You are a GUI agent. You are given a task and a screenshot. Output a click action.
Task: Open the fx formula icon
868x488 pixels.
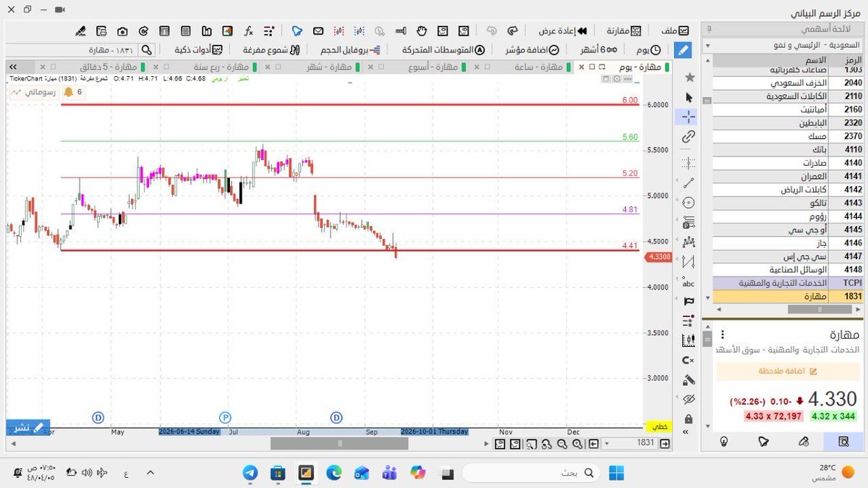(248, 31)
